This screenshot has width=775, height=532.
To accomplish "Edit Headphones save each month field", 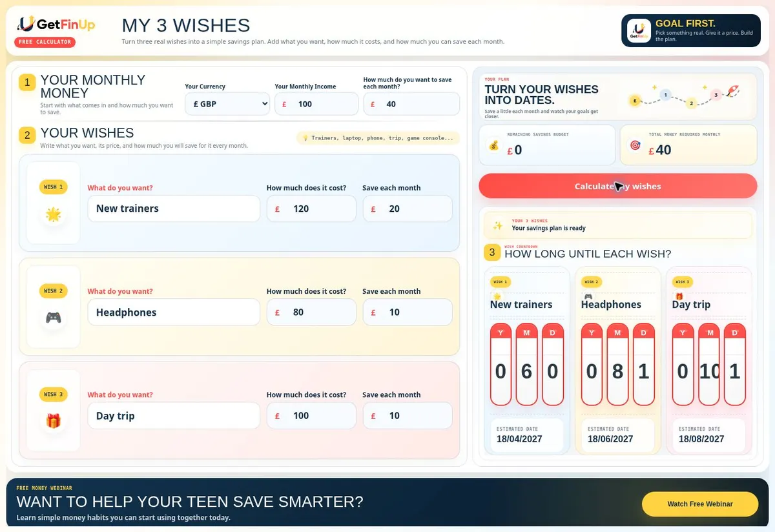I will 407,312.
